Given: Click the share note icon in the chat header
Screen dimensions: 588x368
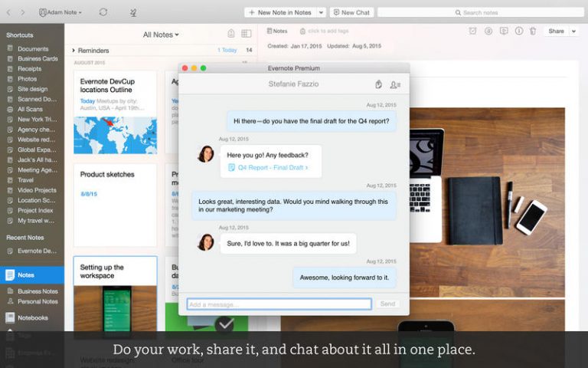Looking at the screenshot, I should click(378, 84).
